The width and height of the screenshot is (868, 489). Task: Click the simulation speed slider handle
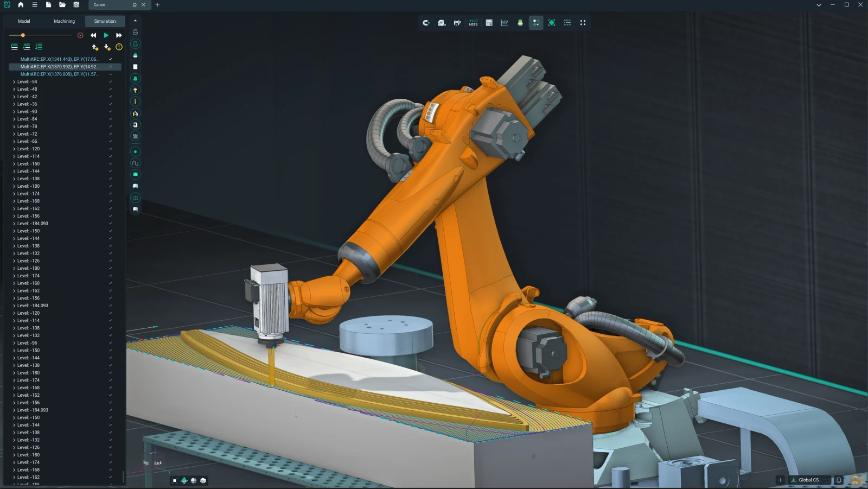click(23, 35)
